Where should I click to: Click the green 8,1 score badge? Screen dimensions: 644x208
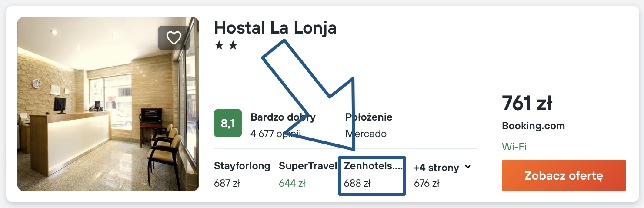pyautogui.click(x=228, y=123)
